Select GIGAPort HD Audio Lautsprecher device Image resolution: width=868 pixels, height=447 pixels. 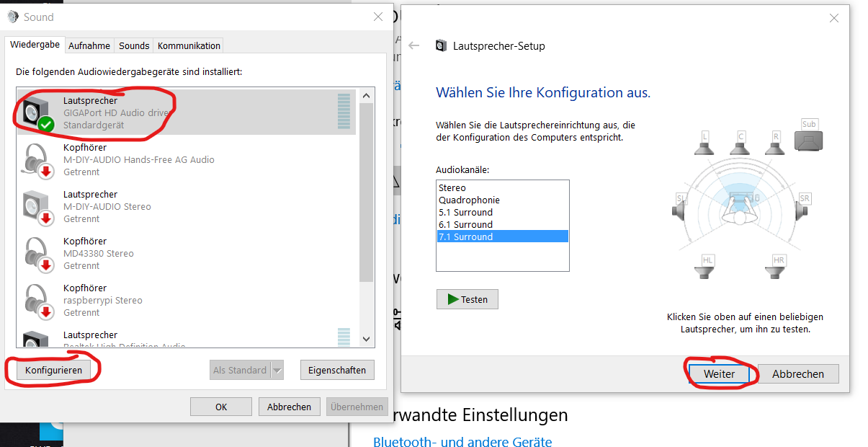pos(115,112)
